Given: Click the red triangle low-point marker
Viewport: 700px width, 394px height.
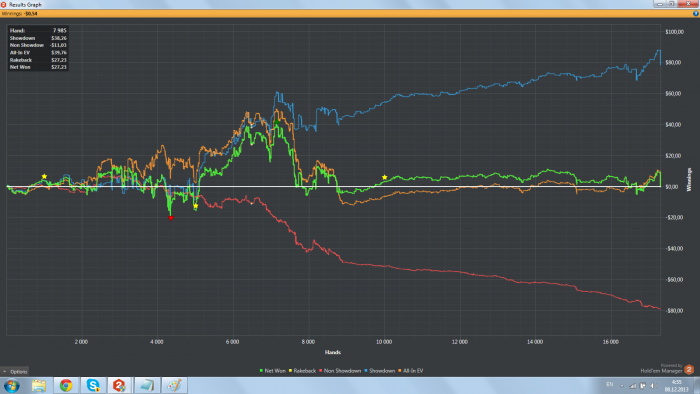Looking at the screenshot, I should (x=171, y=218).
